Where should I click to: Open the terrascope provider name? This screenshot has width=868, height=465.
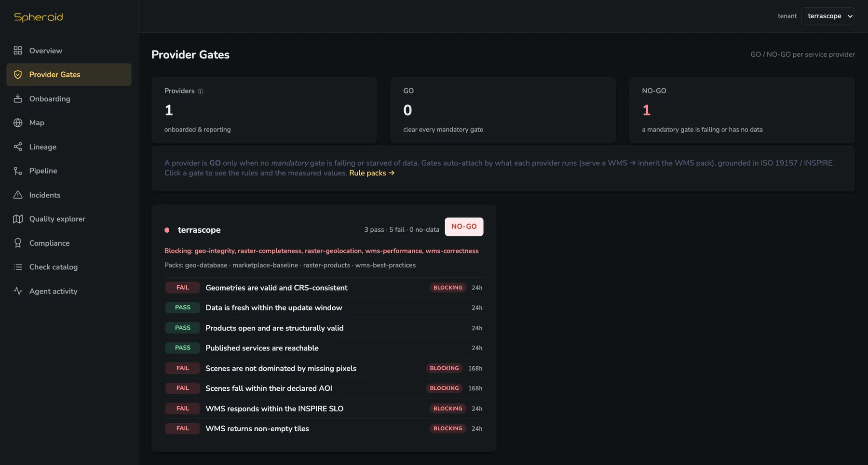pos(199,230)
